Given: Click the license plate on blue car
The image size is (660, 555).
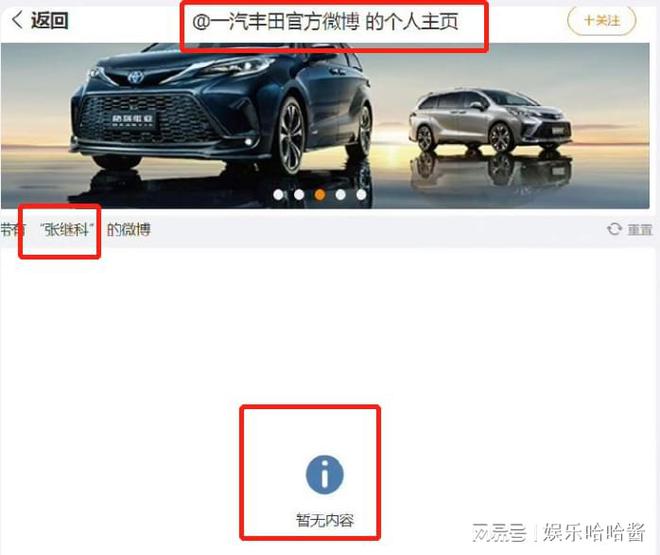Looking at the screenshot, I should (133, 121).
